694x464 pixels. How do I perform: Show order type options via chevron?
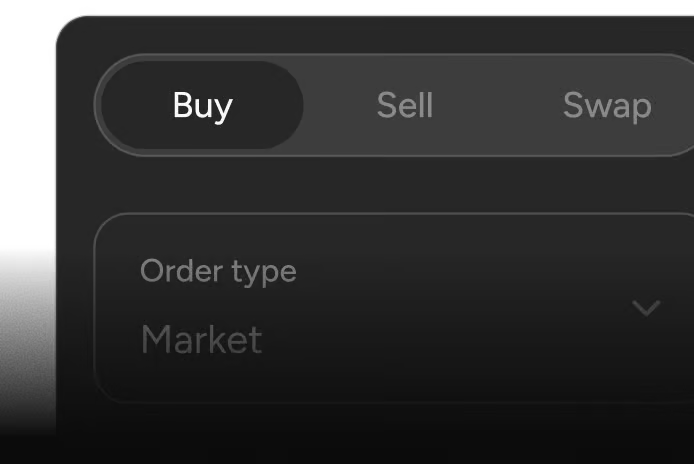tap(646, 308)
